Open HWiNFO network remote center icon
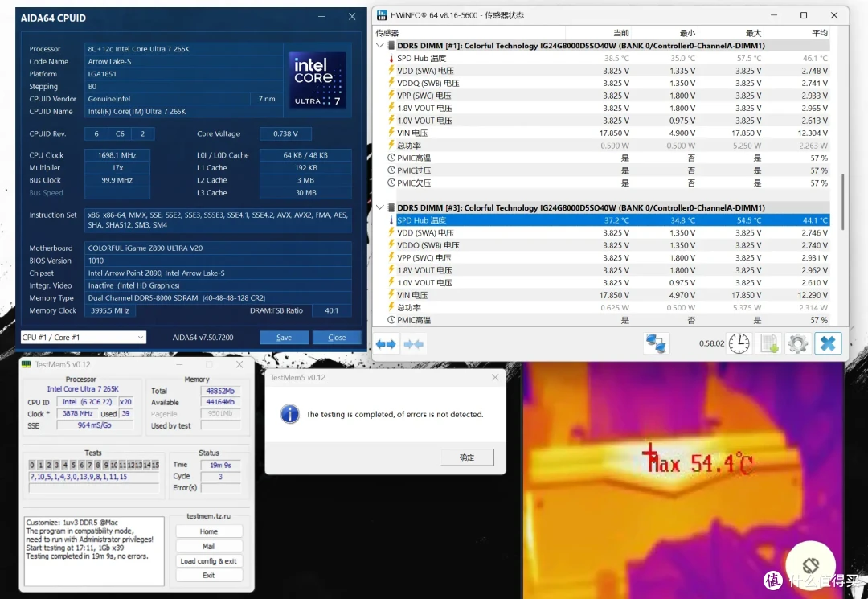This screenshot has width=868, height=599. pyautogui.click(x=656, y=344)
